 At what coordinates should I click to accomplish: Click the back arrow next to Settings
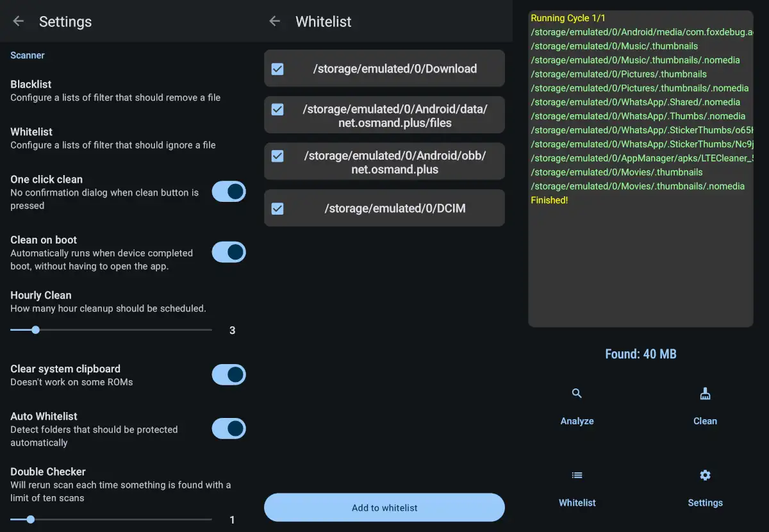(18, 21)
